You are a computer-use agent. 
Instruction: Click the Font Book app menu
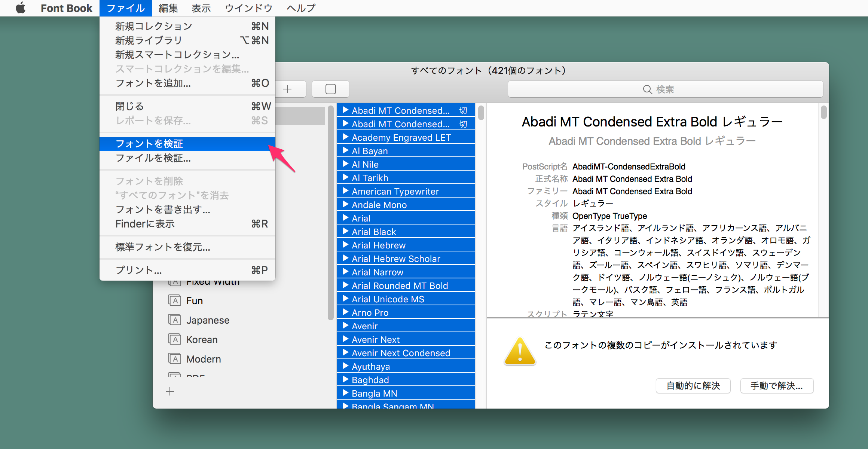tap(66, 8)
